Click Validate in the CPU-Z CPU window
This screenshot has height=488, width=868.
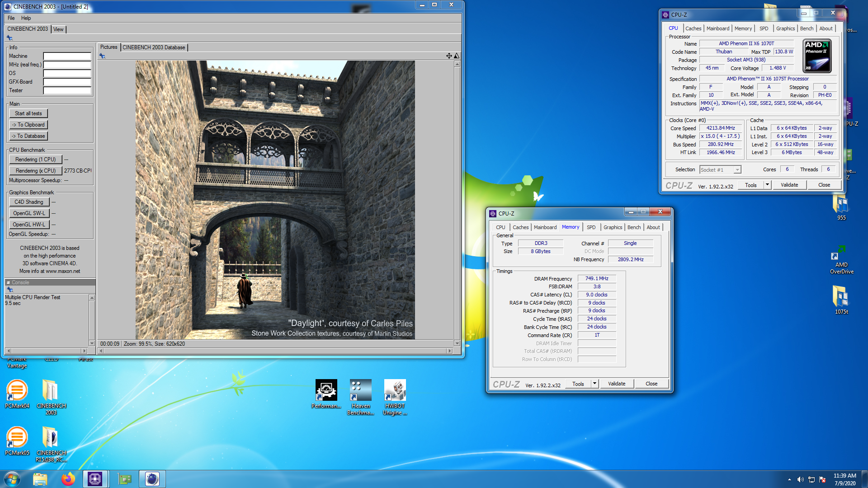(789, 185)
